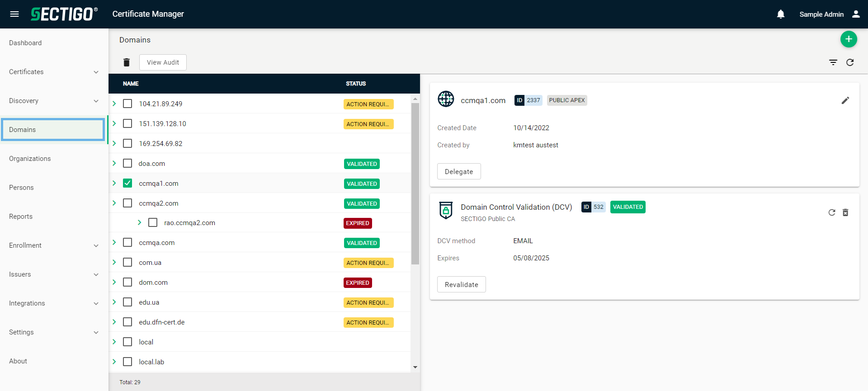Click the ID 532 badge
Viewport: 868px width, 391px height.
[594, 207]
